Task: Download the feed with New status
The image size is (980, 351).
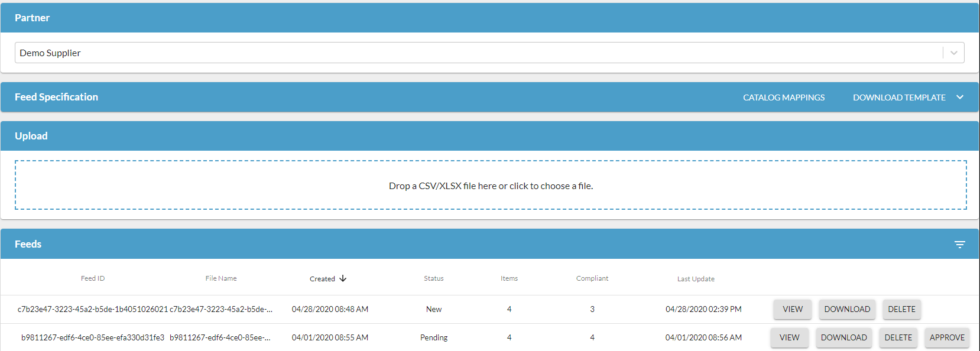Action: pyautogui.click(x=847, y=309)
